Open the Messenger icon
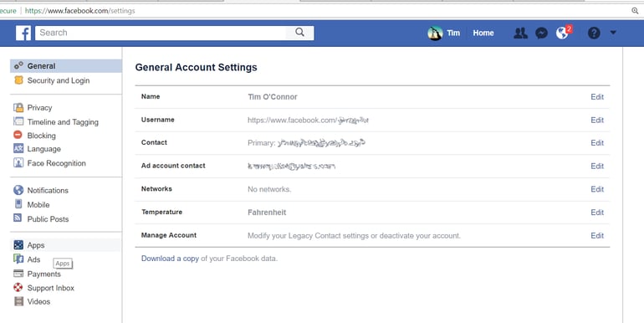 click(x=541, y=33)
